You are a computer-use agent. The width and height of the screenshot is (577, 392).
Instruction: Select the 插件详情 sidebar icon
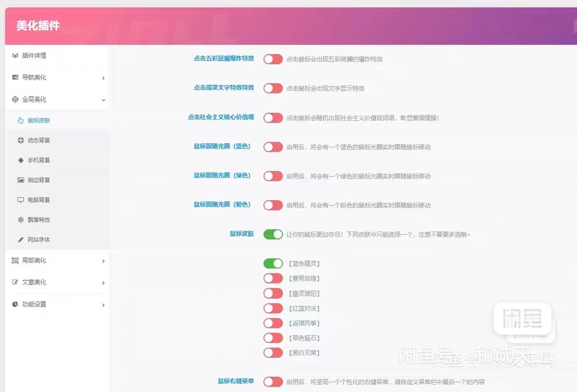pyautogui.click(x=16, y=55)
